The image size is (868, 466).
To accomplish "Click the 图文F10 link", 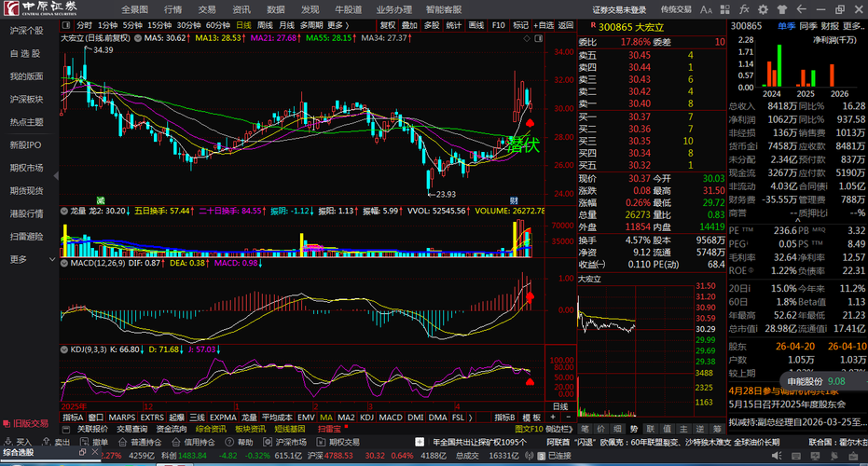I will pyautogui.click(x=529, y=429).
